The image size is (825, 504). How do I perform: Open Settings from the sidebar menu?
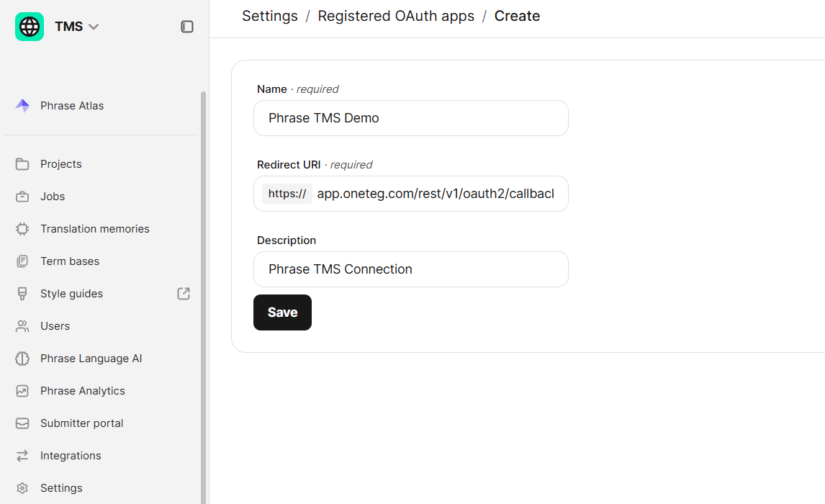62,488
